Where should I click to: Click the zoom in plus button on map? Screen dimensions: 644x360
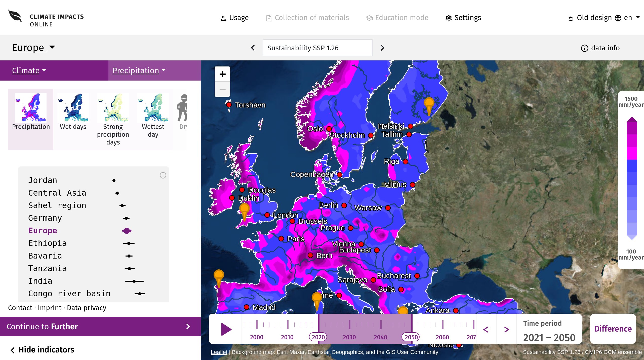222,74
